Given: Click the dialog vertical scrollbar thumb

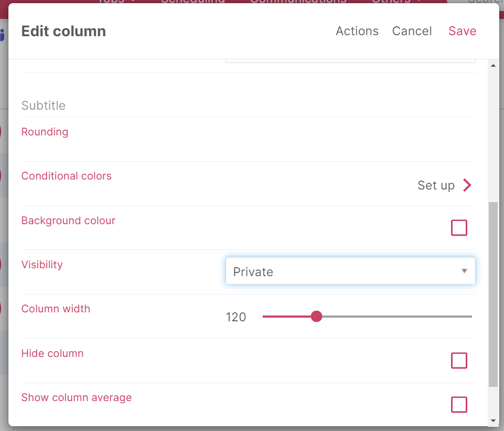Looking at the screenshot, I should 493,295.
